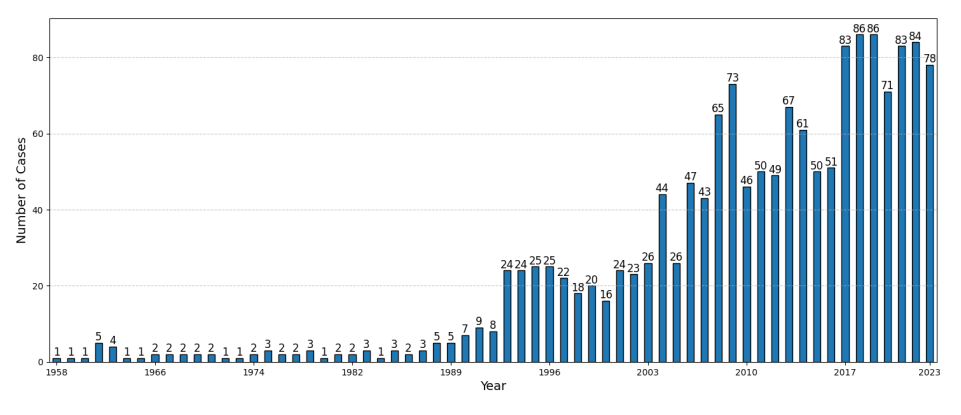This screenshot has height=415, width=961.
Task: Click the y-axis tick label 40
Action: pos(39,210)
